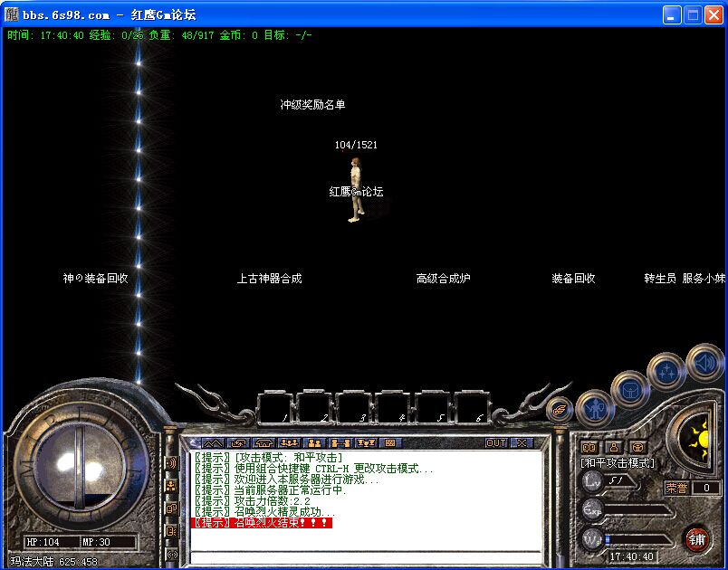728x570 pixels.
Task: Click the green status line at top
Action: click(x=159, y=34)
